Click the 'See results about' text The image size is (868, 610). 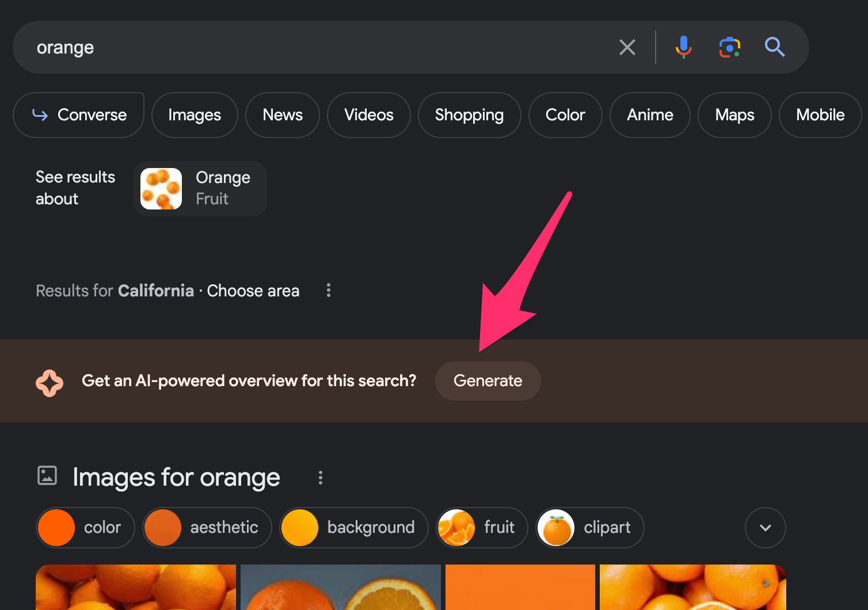[75, 188]
